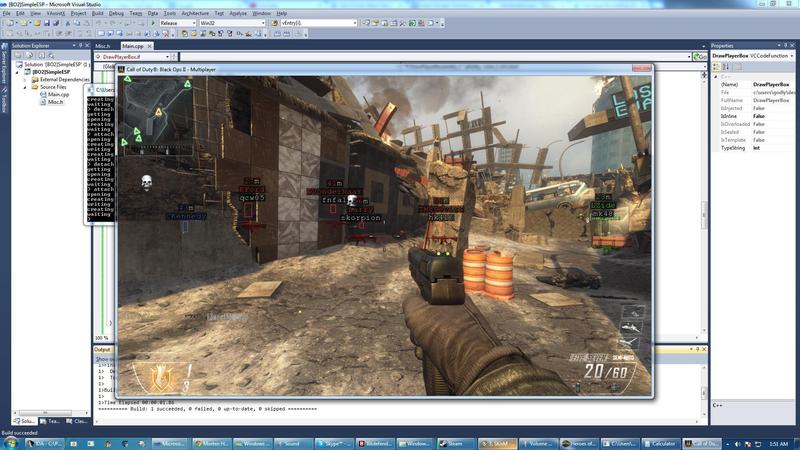Click Save All icon in toolbar
The image size is (800, 450).
56,23
